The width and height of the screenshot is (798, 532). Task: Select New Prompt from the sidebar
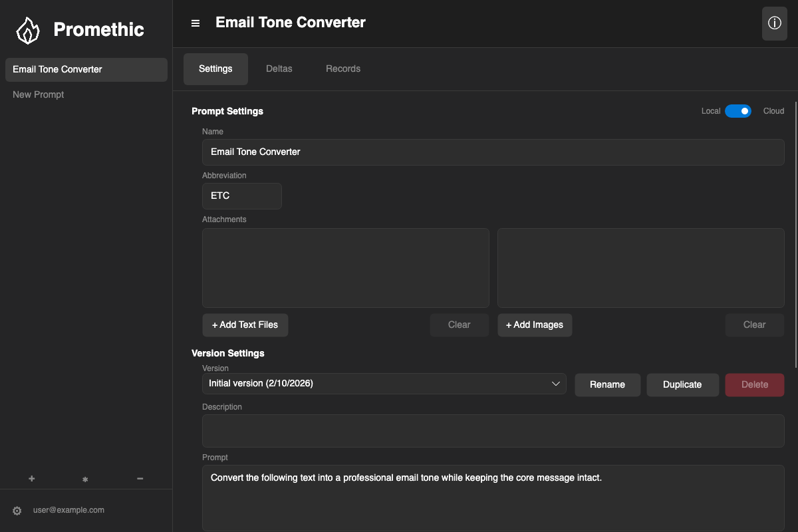click(38, 94)
